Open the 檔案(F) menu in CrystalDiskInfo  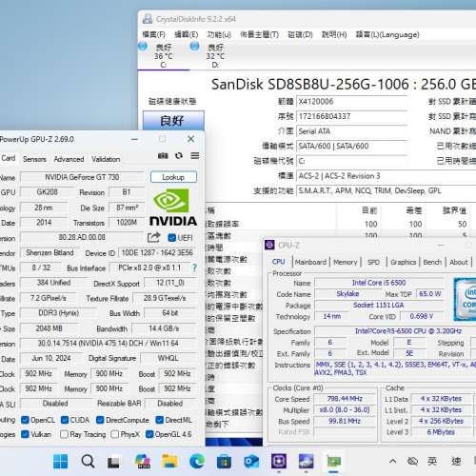(153, 34)
